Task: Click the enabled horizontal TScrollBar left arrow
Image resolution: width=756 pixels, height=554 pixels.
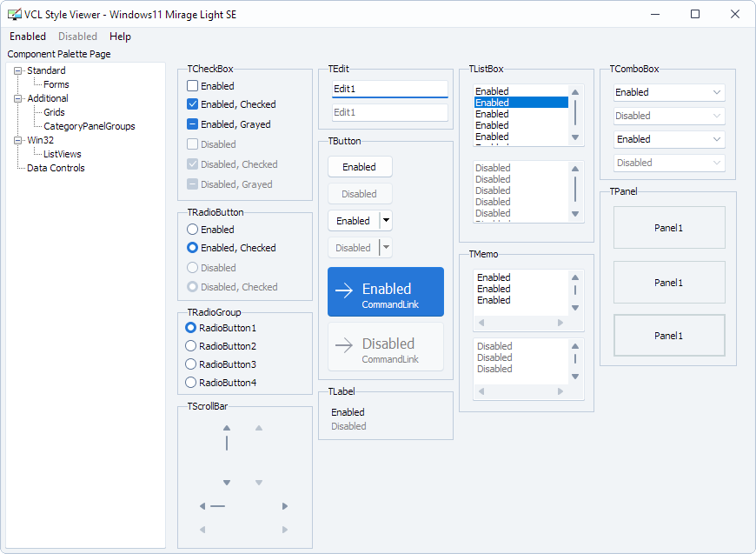Action: [202, 506]
